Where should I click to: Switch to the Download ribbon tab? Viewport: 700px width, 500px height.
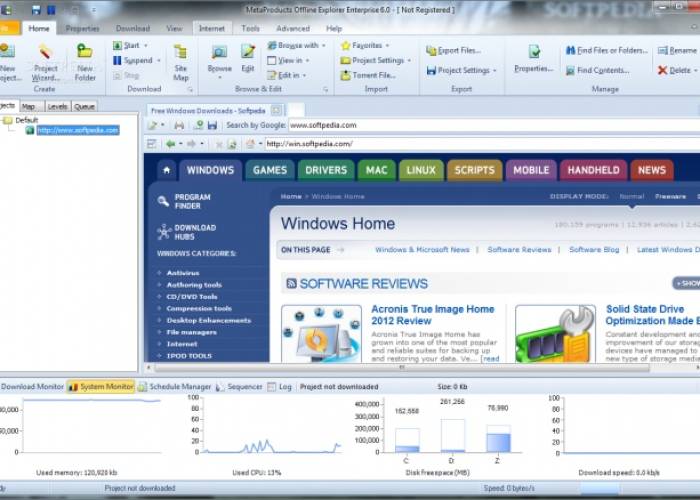point(133,28)
